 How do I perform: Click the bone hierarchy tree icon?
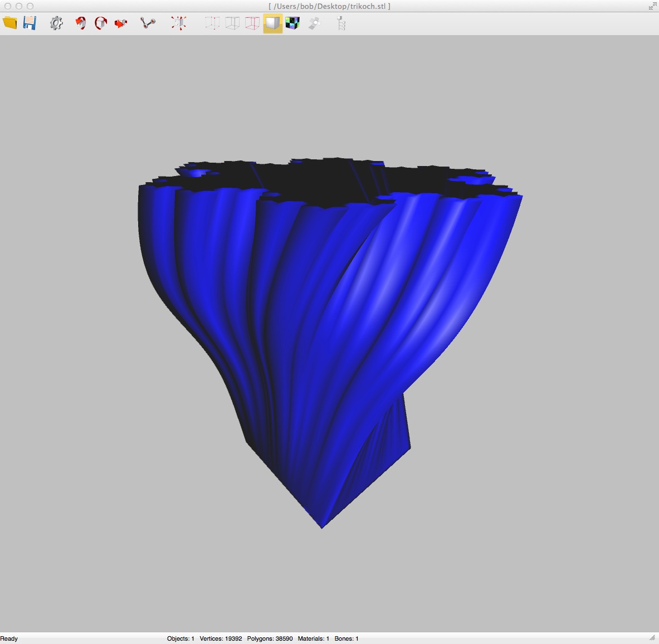341,23
